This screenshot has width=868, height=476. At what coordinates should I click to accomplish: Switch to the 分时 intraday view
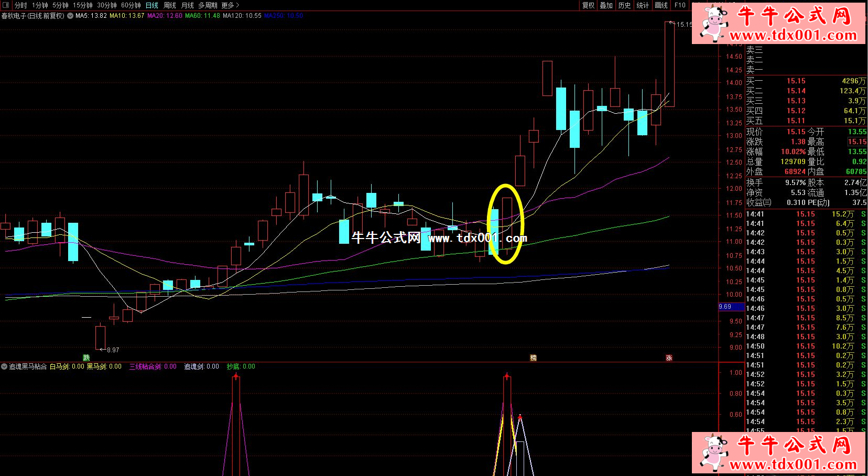pyautogui.click(x=21, y=5)
